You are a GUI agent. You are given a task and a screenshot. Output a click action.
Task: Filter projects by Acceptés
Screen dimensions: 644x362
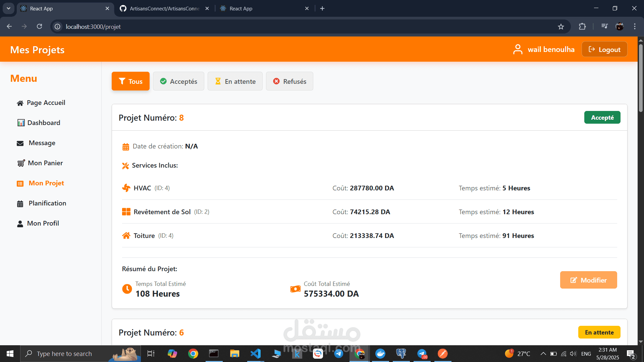coord(178,81)
